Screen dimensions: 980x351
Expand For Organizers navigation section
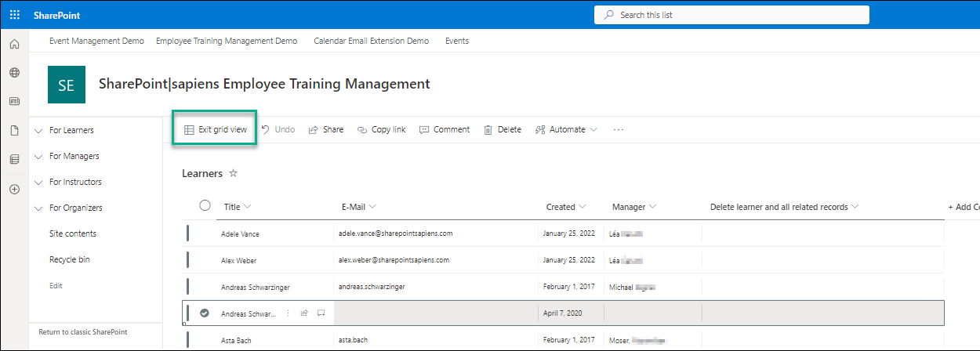[x=38, y=208]
